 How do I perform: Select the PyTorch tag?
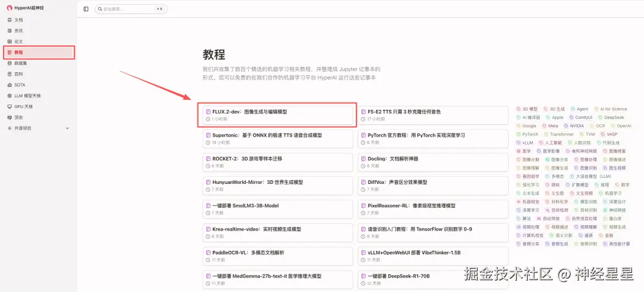click(527, 134)
